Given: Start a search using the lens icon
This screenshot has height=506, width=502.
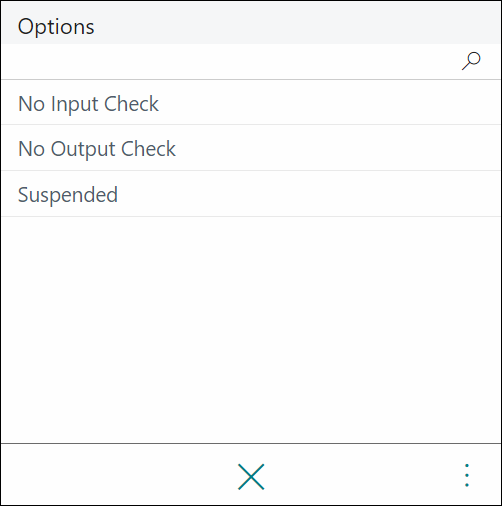Looking at the screenshot, I should point(471,61).
